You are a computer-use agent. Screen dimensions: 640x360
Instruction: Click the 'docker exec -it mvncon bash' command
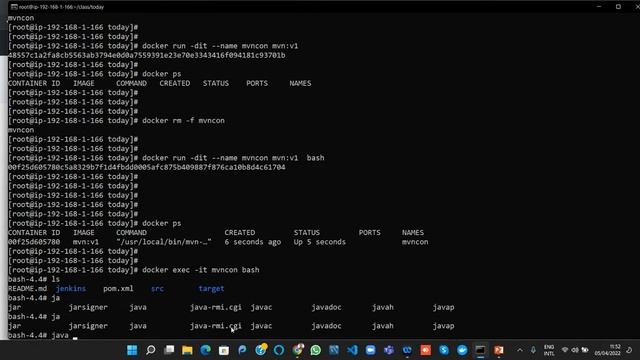(x=200, y=270)
